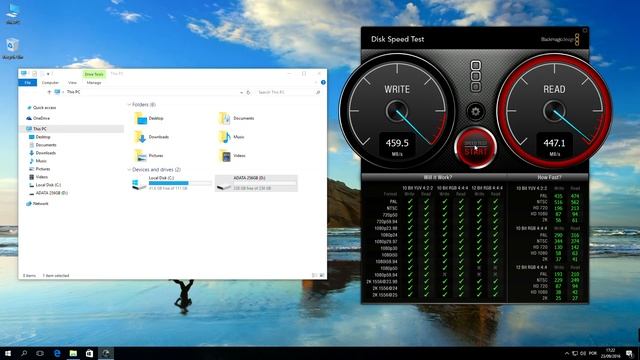Select Music in the navigation tree
640x360 pixels.
click(41, 161)
